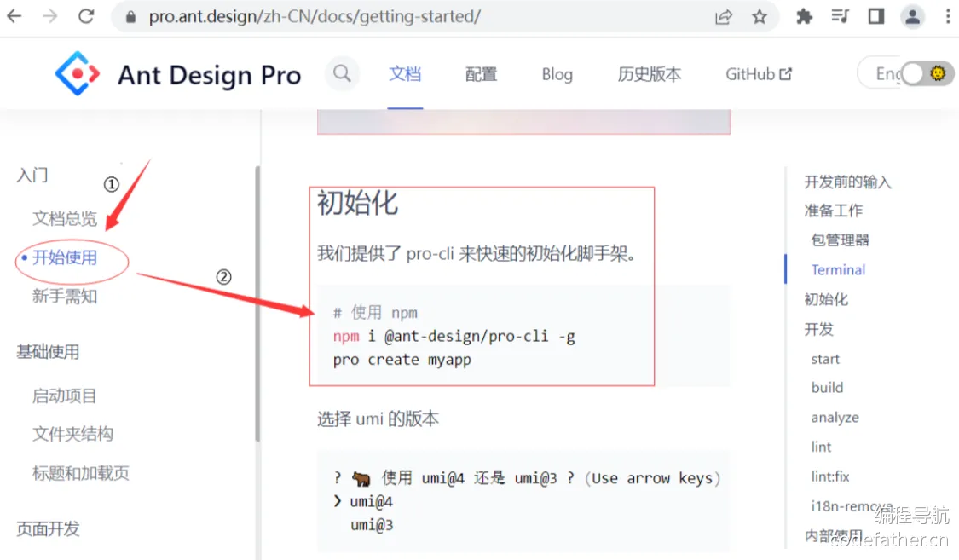This screenshot has height=560, width=959.
Task: Click the browser back arrow
Action: click(14, 16)
